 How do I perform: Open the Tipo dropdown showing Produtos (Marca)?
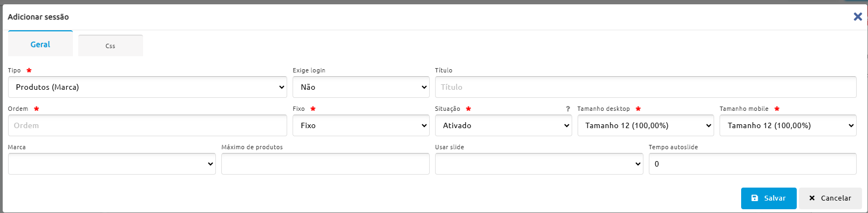(147, 87)
